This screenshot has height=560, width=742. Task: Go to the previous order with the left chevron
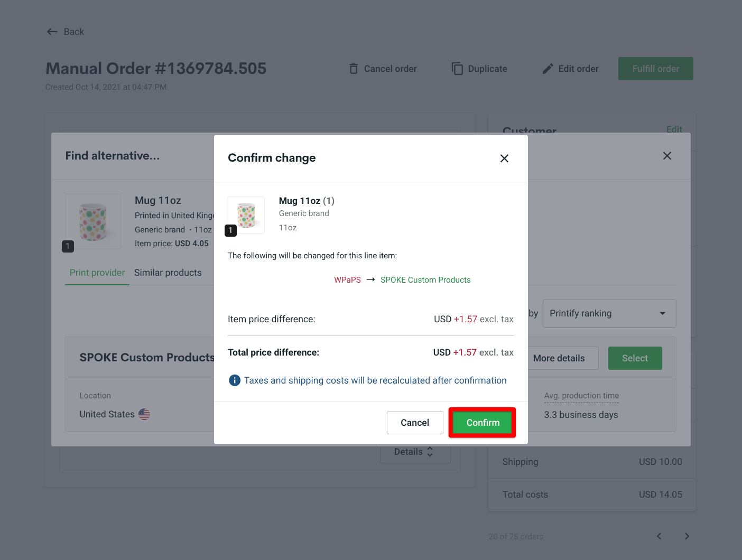pos(659,536)
